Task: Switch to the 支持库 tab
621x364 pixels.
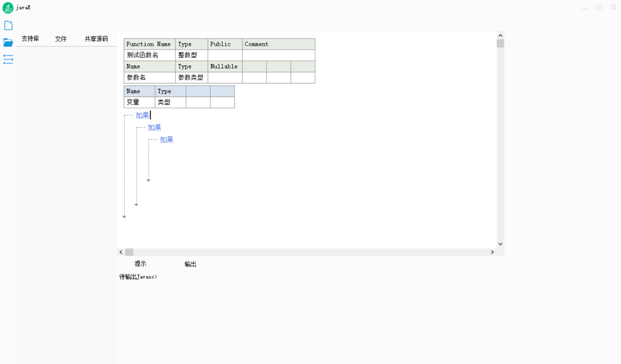Action: (x=30, y=39)
